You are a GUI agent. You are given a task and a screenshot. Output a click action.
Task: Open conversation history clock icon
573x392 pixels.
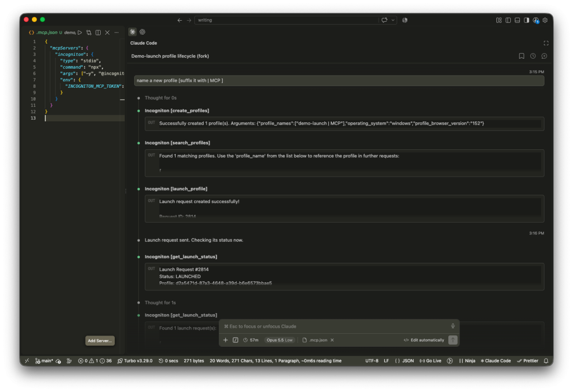(533, 56)
